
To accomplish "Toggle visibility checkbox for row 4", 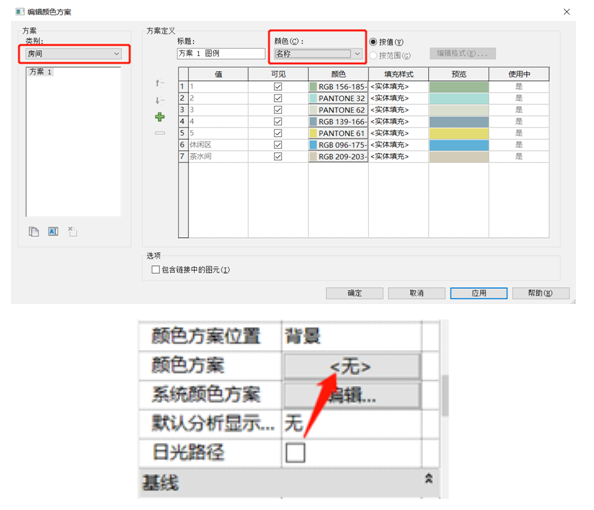I will coord(278,122).
